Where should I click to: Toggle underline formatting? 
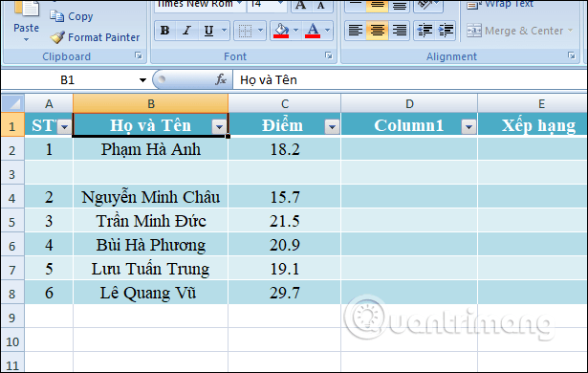point(208,31)
